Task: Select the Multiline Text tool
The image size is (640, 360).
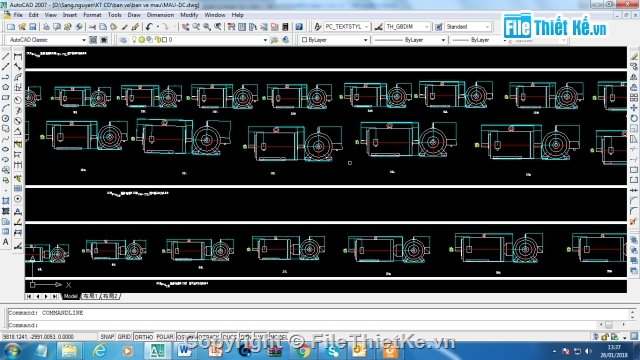Action: pyautogui.click(x=6, y=242)
